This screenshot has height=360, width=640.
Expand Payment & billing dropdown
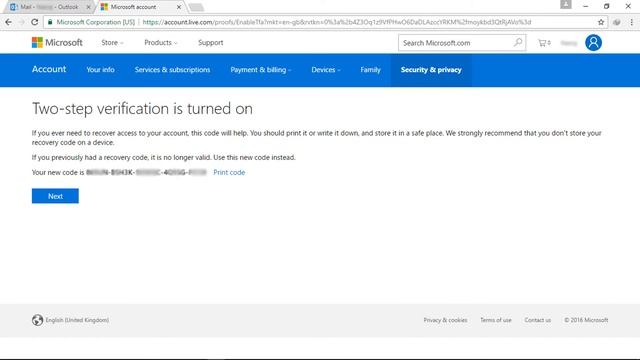click(261, 70)
